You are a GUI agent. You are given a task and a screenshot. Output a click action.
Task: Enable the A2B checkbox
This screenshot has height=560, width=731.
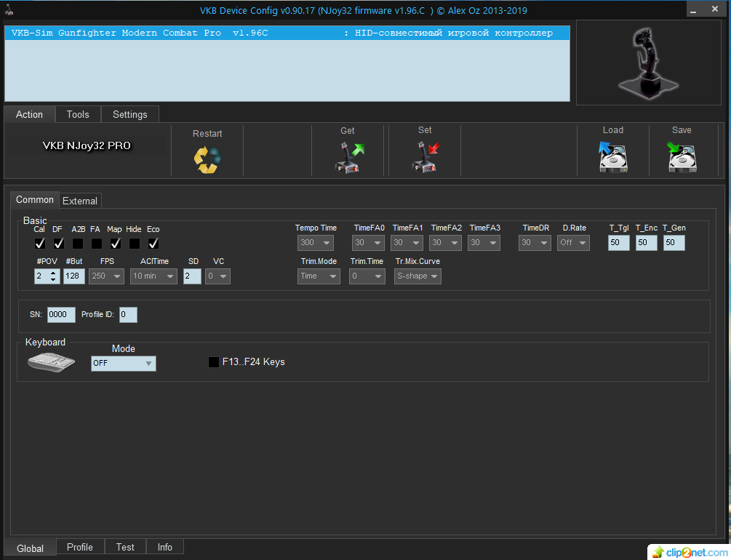pyautogui.click(x=78, y=244)
